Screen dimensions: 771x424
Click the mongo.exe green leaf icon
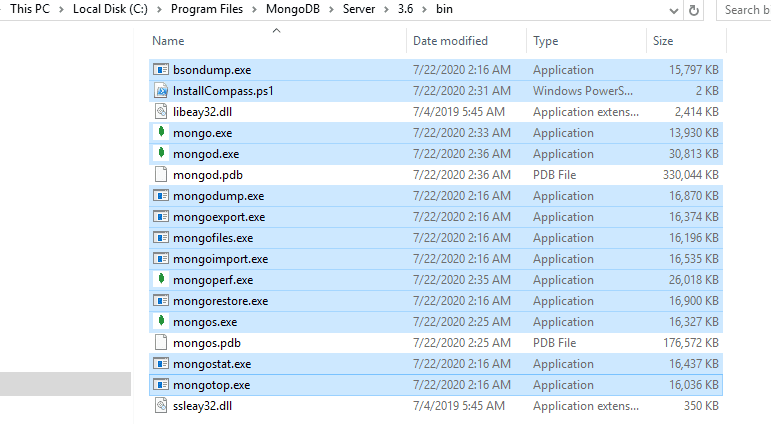coord(161,133)
